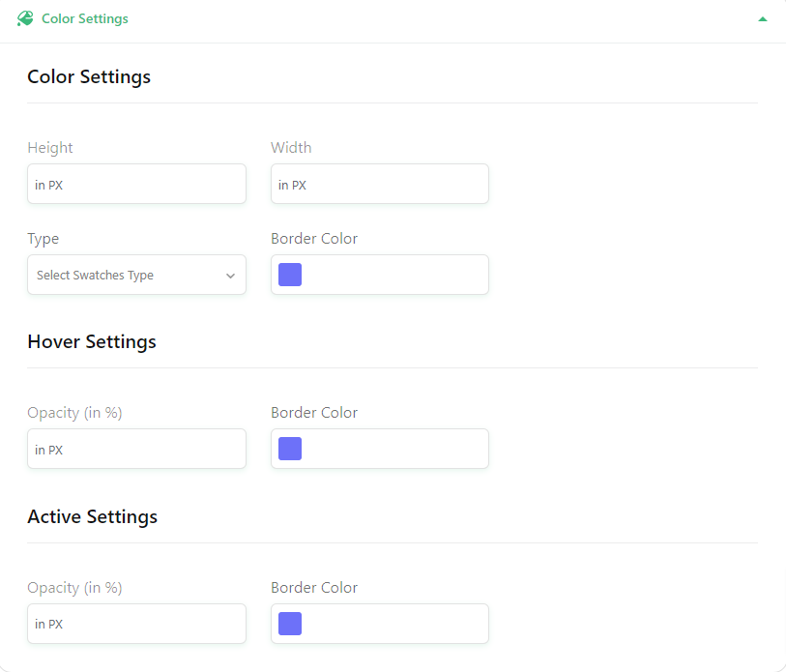Image resolution: width=786 pixels, height=672 pixels.
Task: Focus the Active Settings Opacity input
Action: click(137, 624)
